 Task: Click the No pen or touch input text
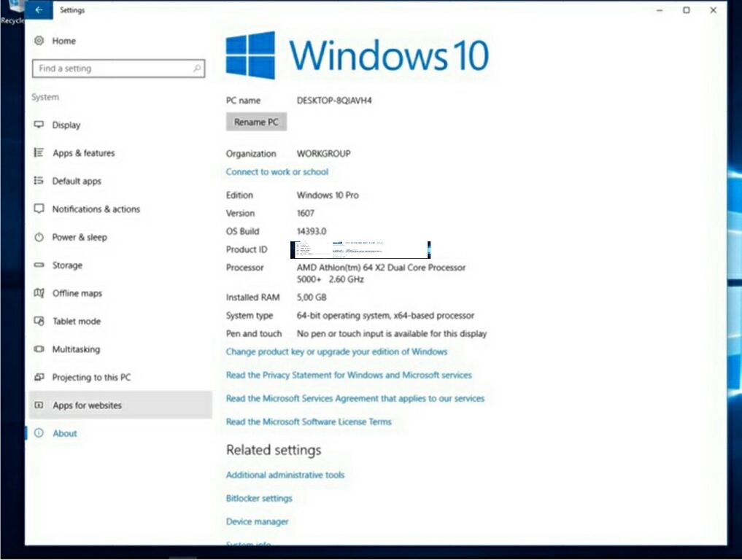pos(391,333)
